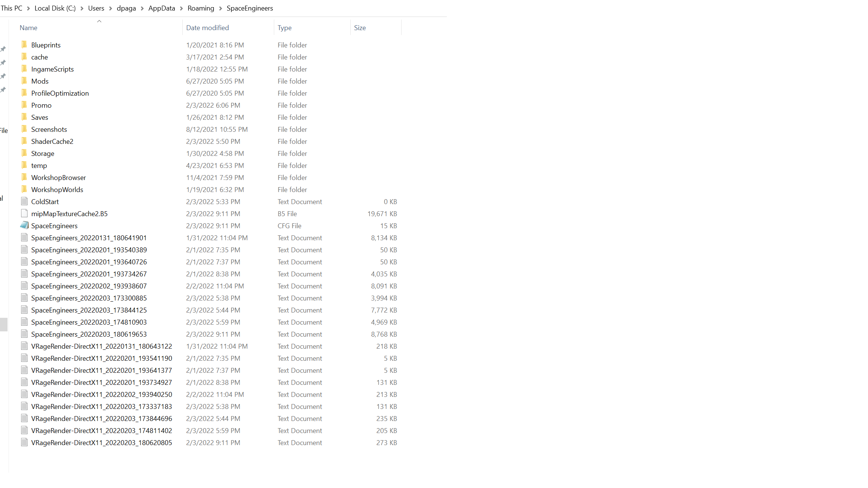Open breadcrumb chevron after AppData
The width and height of the screenshot is (868, 488).
tap(181, 8)
